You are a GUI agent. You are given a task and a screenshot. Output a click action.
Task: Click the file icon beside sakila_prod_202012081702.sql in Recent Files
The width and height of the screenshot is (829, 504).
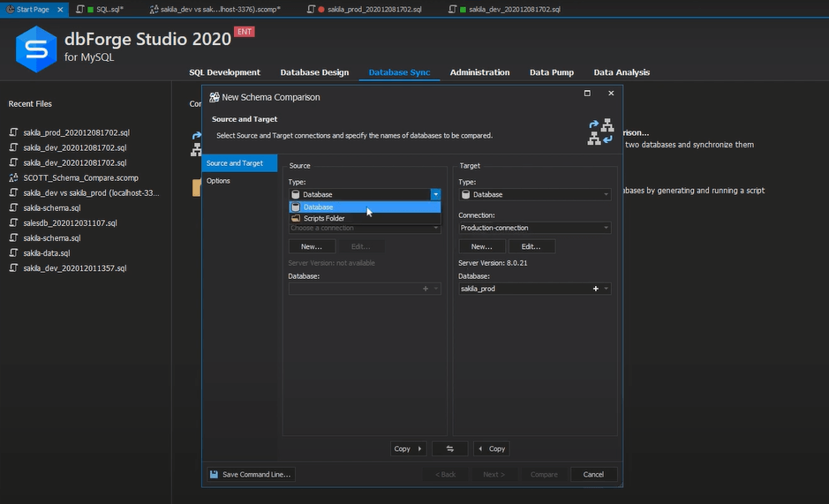pyautogui.click(x=13, y=132)
